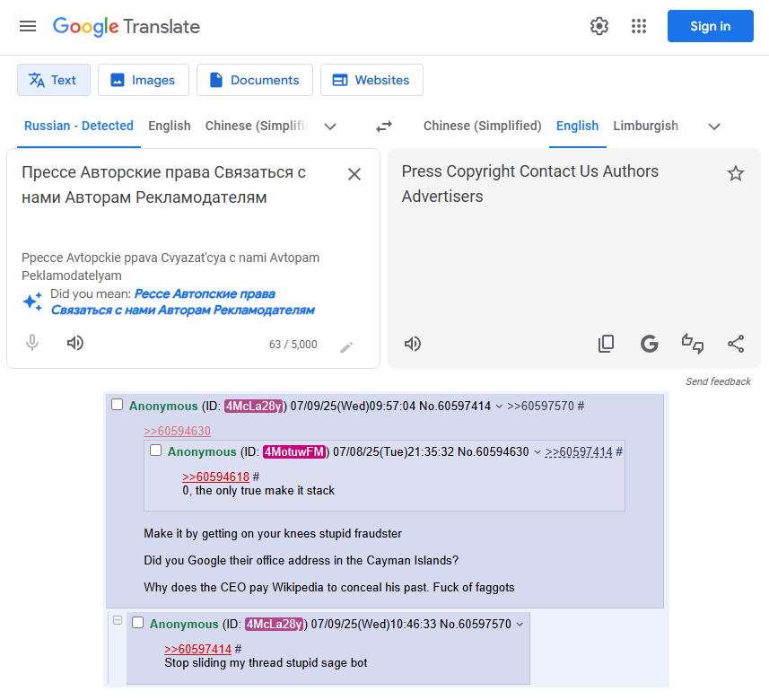Listen to the source text
769x700 pixels.
75,343
